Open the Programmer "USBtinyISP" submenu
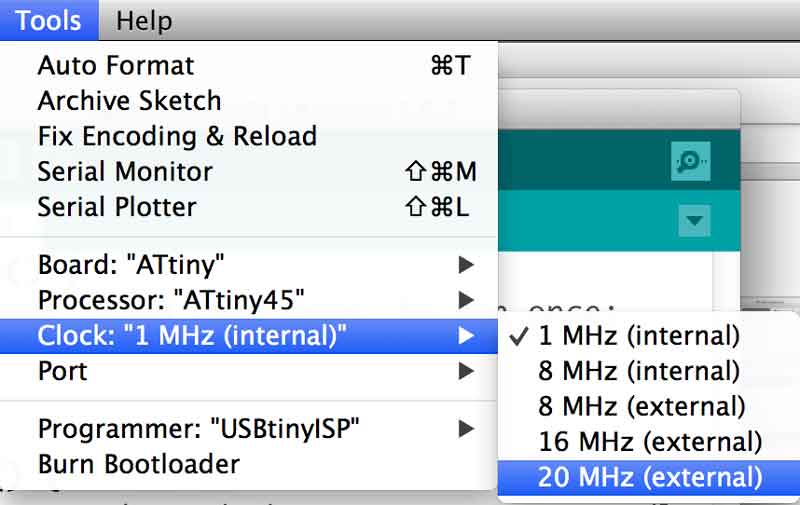Image resolution: width=800 pixels, height=505 pixels. [x=248, y=428]
